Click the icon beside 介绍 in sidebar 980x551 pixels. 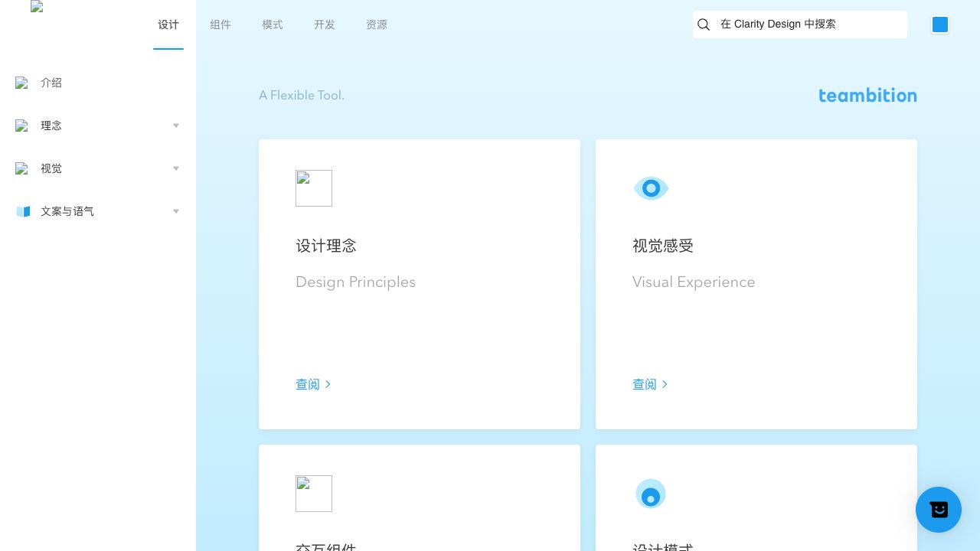point(21,83)
